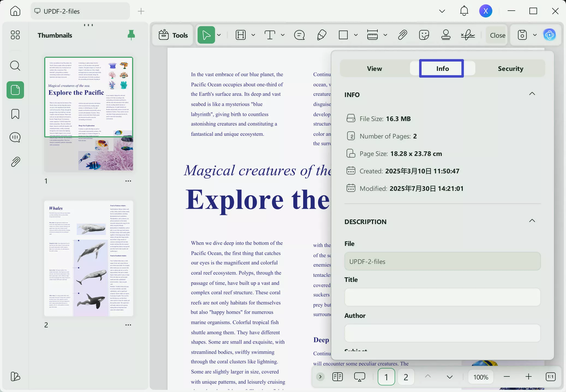The width and height of the screenshot is (566, 392).
Task: Open the Tools menu button
Action: click(173, 35)
